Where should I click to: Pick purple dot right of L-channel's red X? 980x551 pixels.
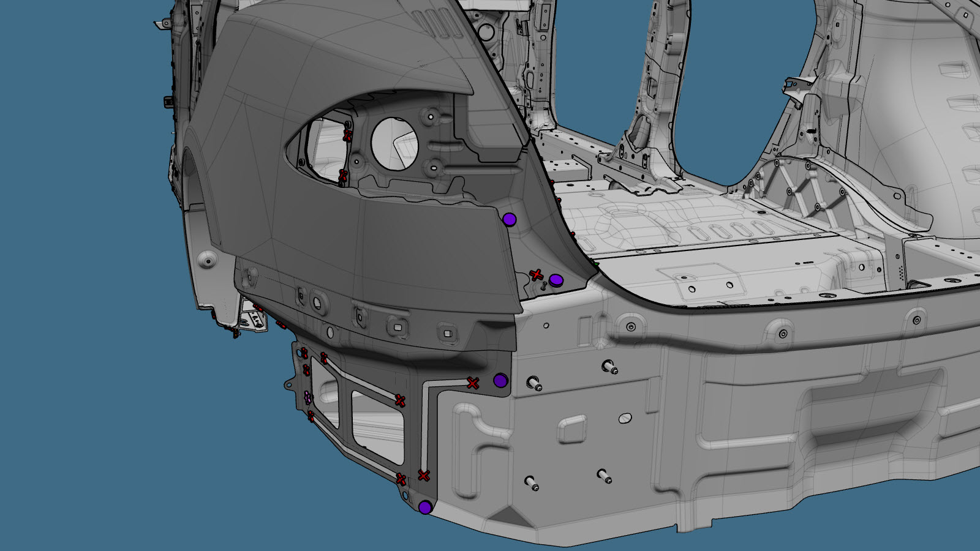coord(500,381)
